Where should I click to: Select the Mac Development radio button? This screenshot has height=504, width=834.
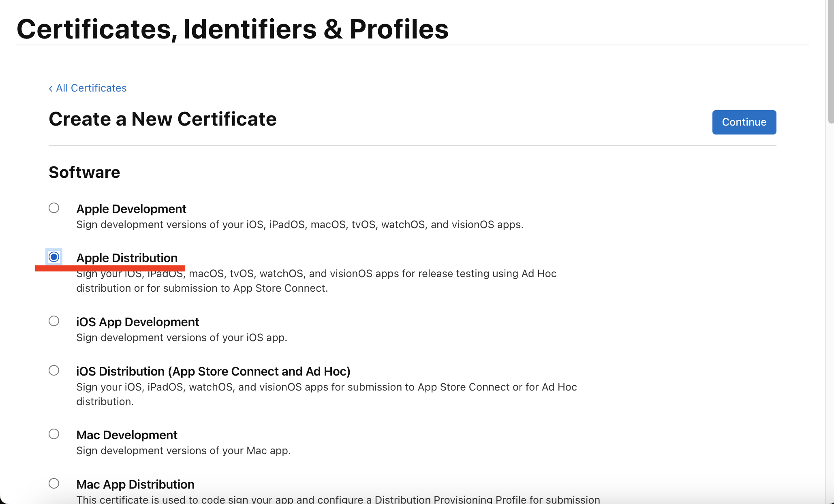coord(54,434)
